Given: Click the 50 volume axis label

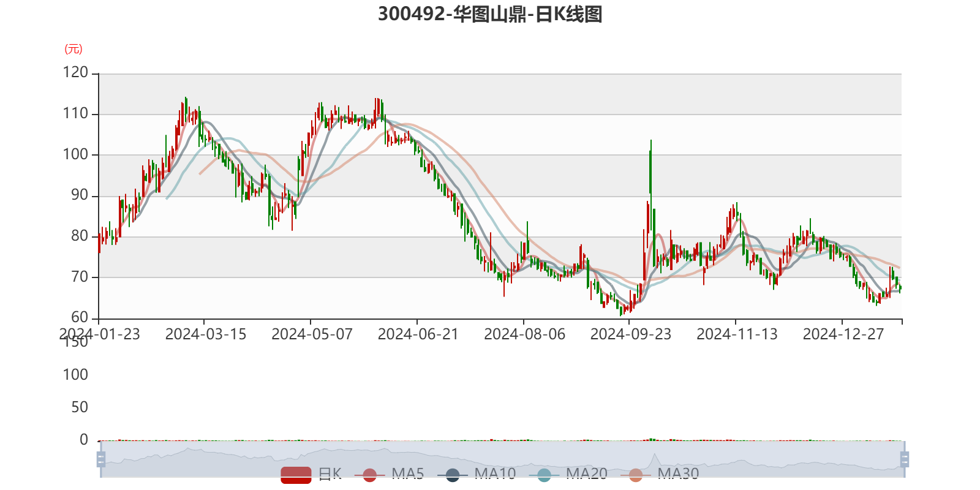Looking at the screenshot, I should [x=80, y=407].
